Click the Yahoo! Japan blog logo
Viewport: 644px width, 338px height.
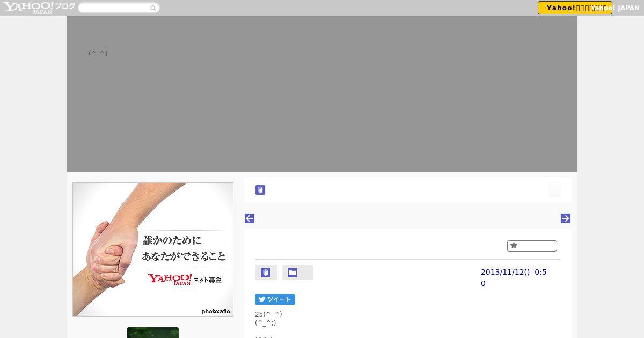39,8
